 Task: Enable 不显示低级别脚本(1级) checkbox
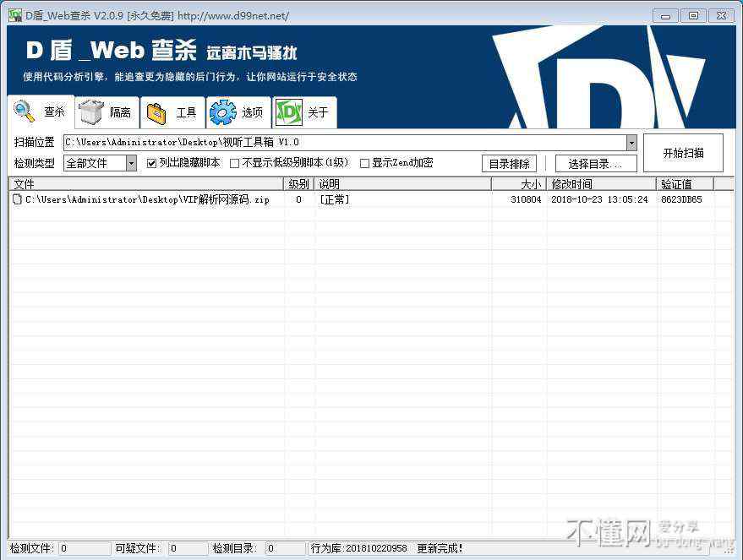(235, 163)
